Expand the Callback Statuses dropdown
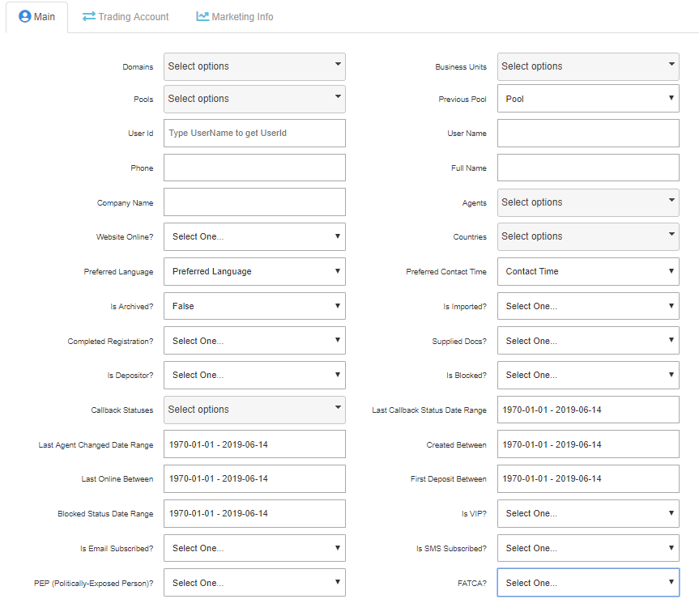 click(x=254, y=410)
